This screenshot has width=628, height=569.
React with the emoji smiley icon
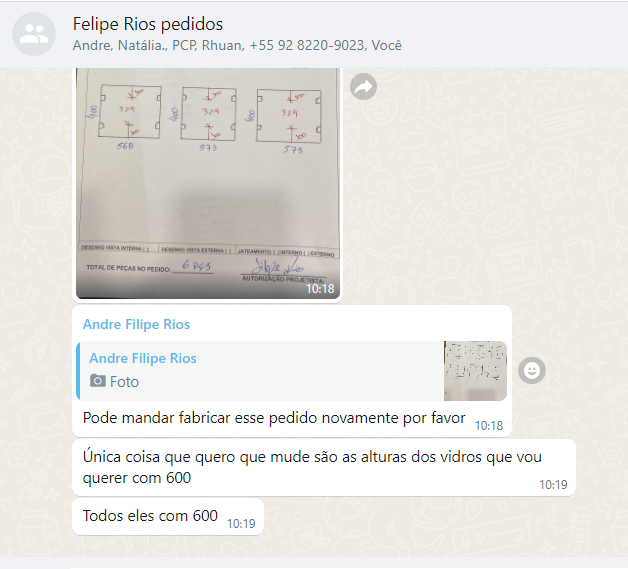(x=532, y=371)
